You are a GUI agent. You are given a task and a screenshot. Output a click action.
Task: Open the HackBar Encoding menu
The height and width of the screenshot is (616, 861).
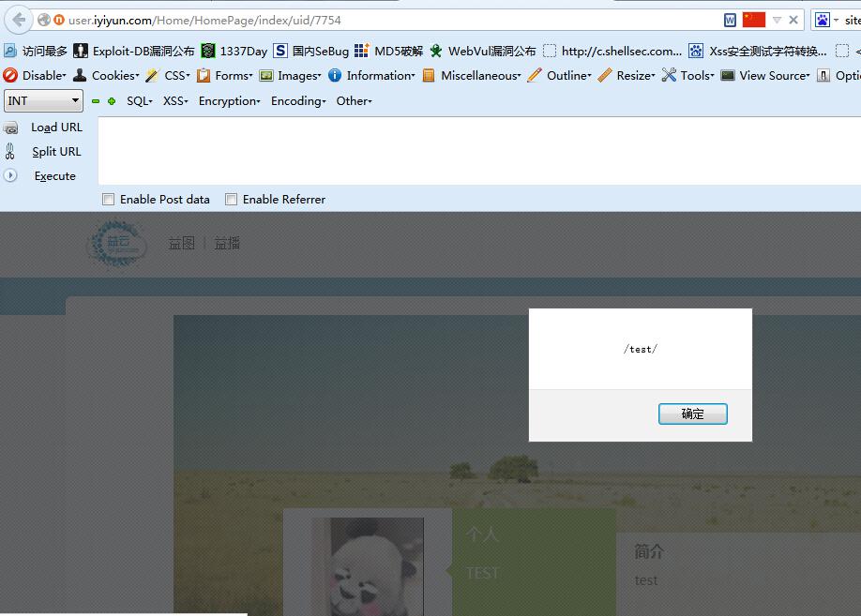pos(298,101)
